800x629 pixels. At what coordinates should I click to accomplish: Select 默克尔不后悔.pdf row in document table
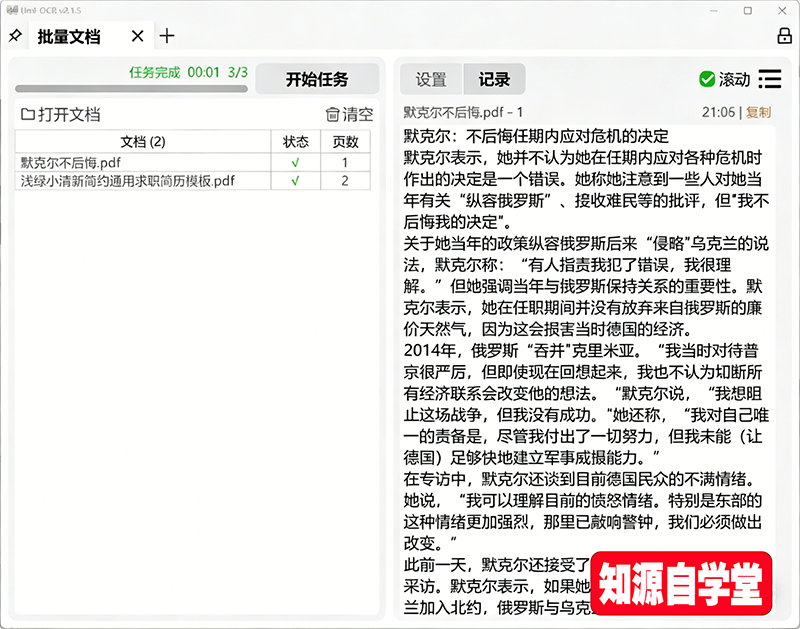tap(70, 162)
